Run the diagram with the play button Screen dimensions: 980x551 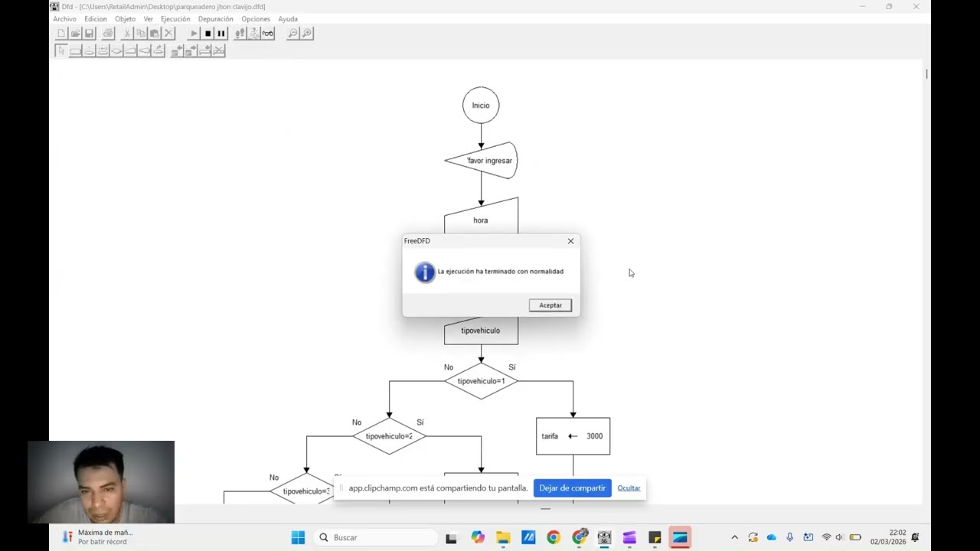pyautogui.click(x=194, y=33)
